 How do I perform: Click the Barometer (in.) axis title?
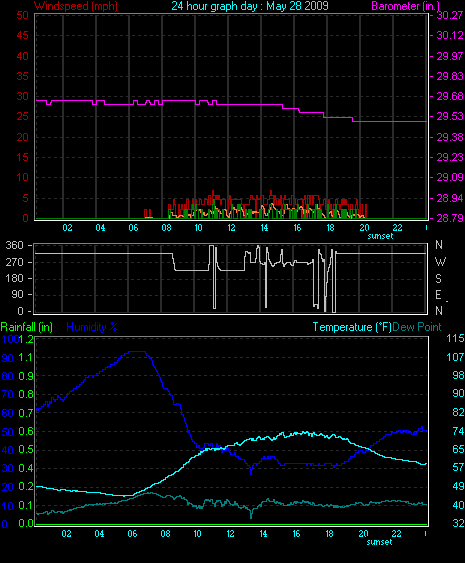[405, 6]
